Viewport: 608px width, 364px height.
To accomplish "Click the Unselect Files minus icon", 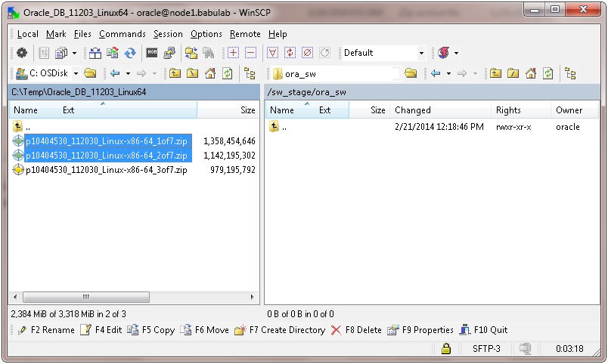I will pyautogui.click(x=251, y=53).
